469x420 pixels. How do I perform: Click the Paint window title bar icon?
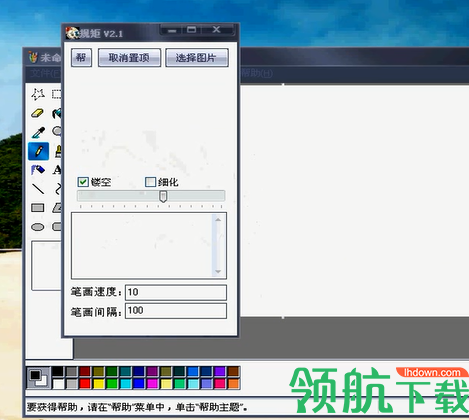coord(33,57)
